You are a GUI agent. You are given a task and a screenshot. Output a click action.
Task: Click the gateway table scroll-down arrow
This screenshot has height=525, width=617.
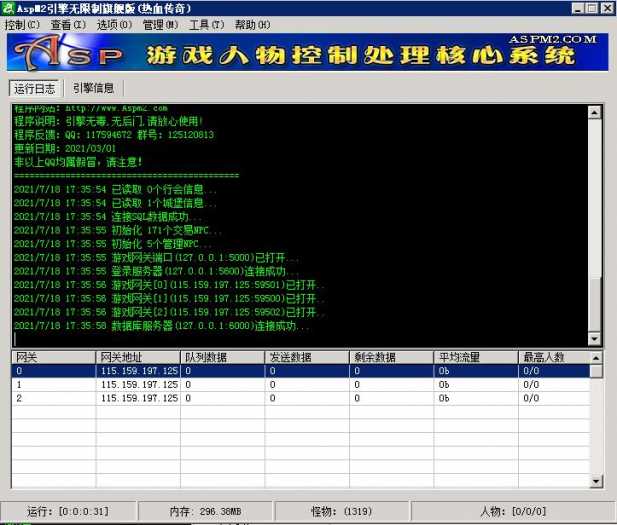(x=596, y=481)
